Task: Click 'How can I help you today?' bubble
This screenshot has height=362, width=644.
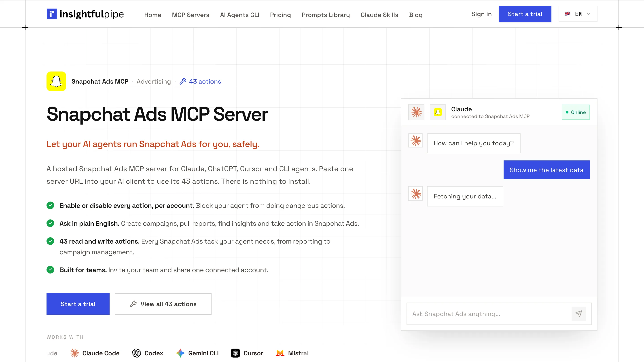Action: [474, 143]
